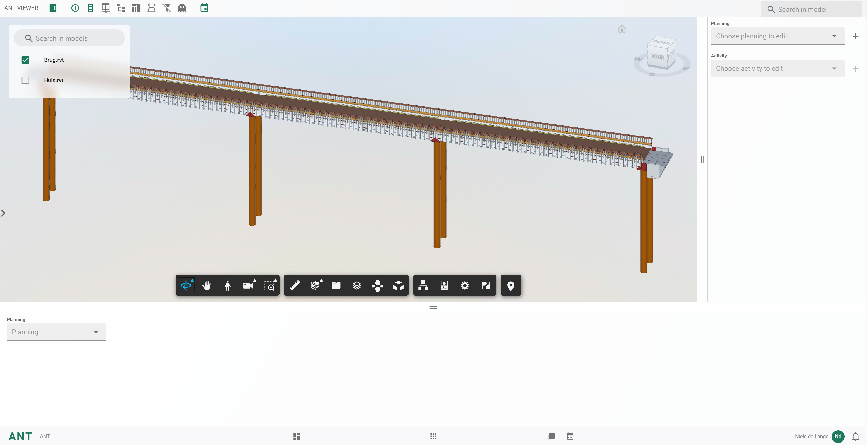Open the Model browser structure icon
Image resolution: width=868 pixels, height=445 pixels.
click(x=423, y=286)
